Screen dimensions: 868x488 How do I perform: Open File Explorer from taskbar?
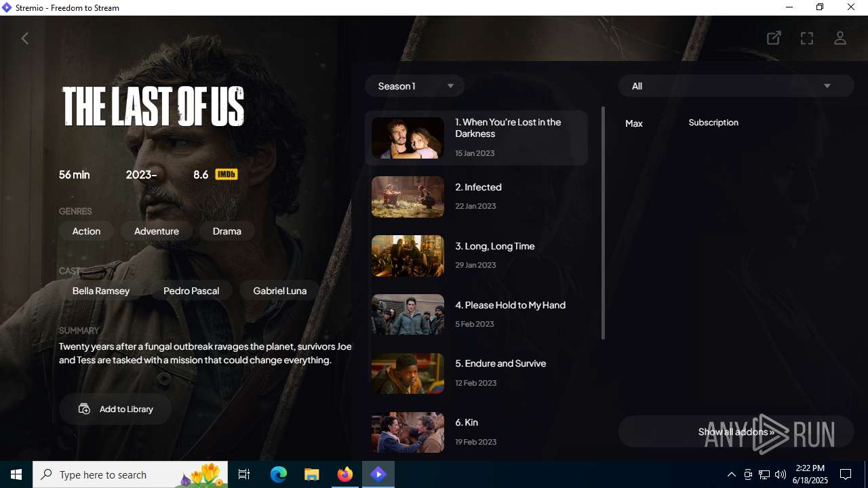pyautogui.click(x=311, y=474)
